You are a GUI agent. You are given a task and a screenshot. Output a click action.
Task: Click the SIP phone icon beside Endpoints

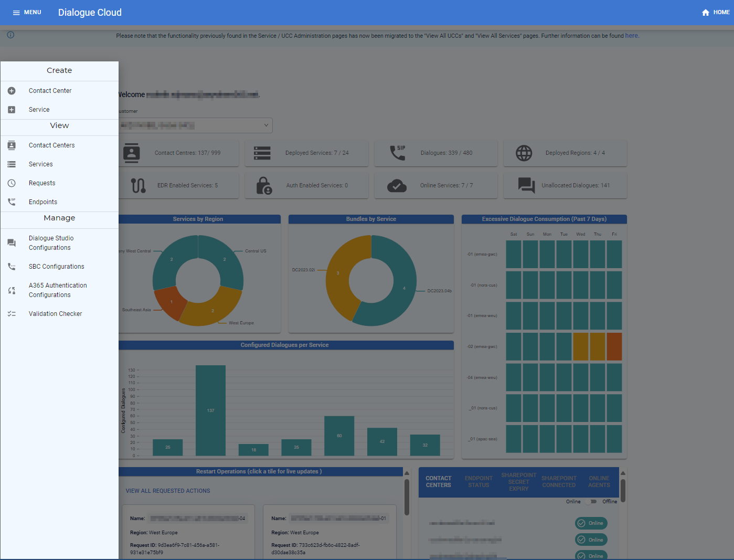click(12, 202)
